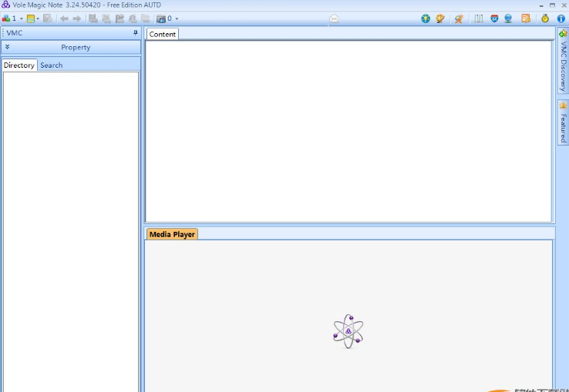
Task: Switch to the Directory tab
Action: (x=19, y=65)
